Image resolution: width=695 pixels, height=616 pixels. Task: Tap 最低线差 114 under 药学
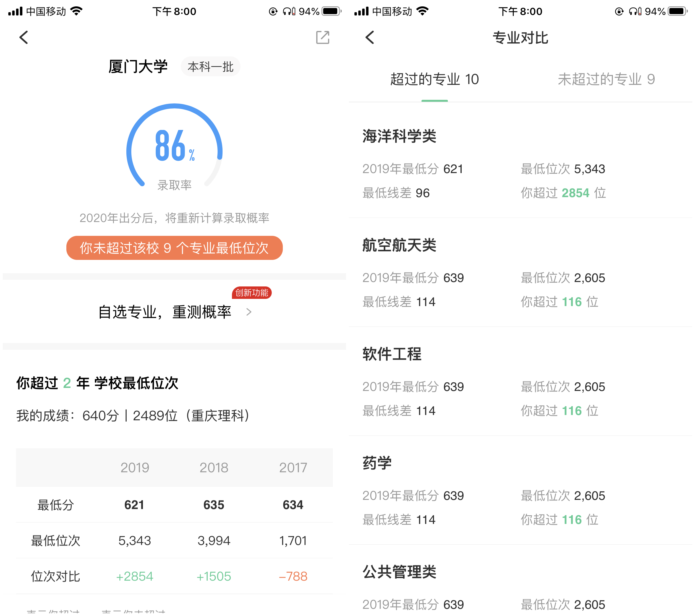tap(398, 520)
